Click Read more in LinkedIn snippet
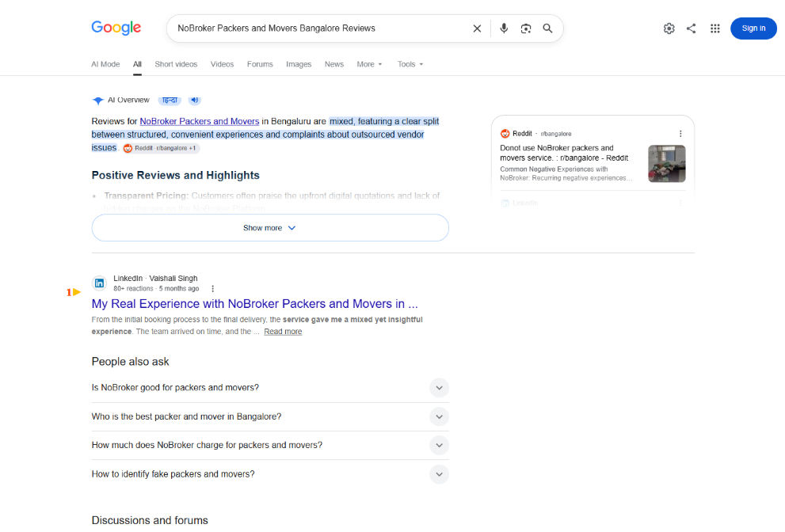 (x=283, y=331)
